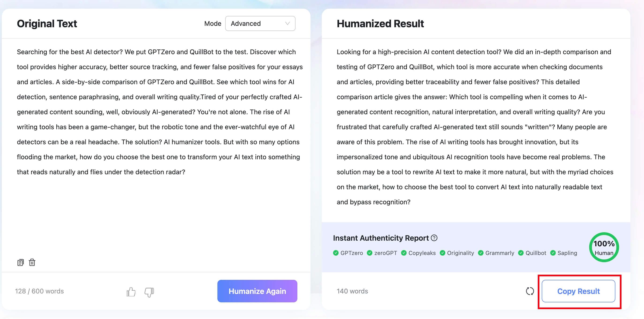Click the Humanize Again button
The image size is (644, 319).
tap(257, 291)
